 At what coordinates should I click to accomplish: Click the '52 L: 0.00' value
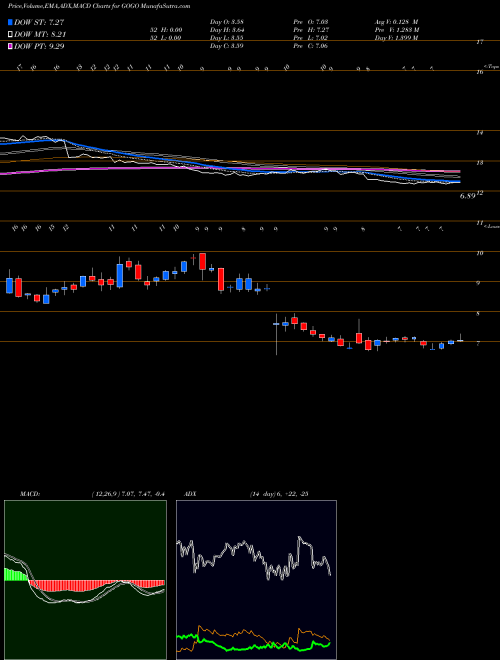tap(168, 38)
